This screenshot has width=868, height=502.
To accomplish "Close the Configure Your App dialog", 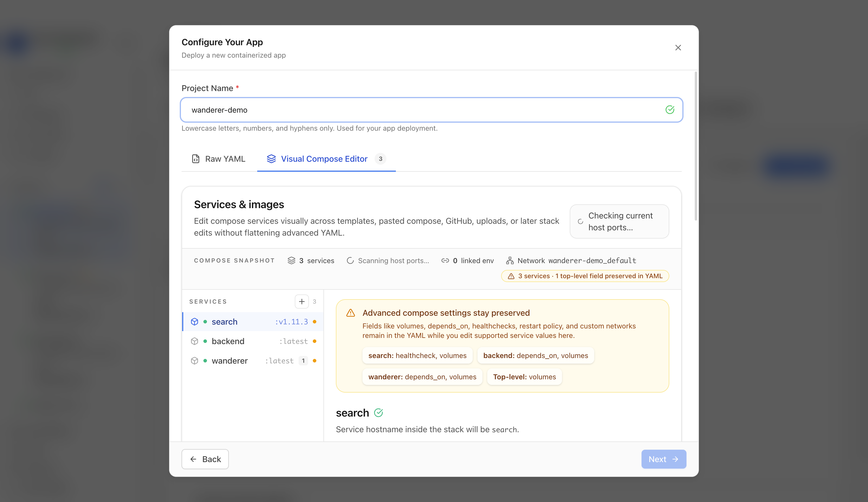I will [678, 48].
